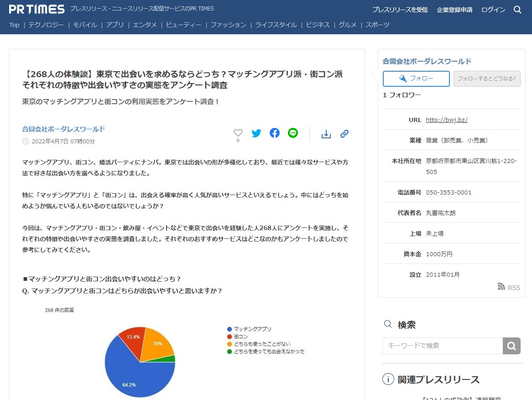Image resolution: width=532 pixels, height=400 pixels.
Task: Click the publish date 2022年4月7日 07時00分
Action: pos(63,141)
